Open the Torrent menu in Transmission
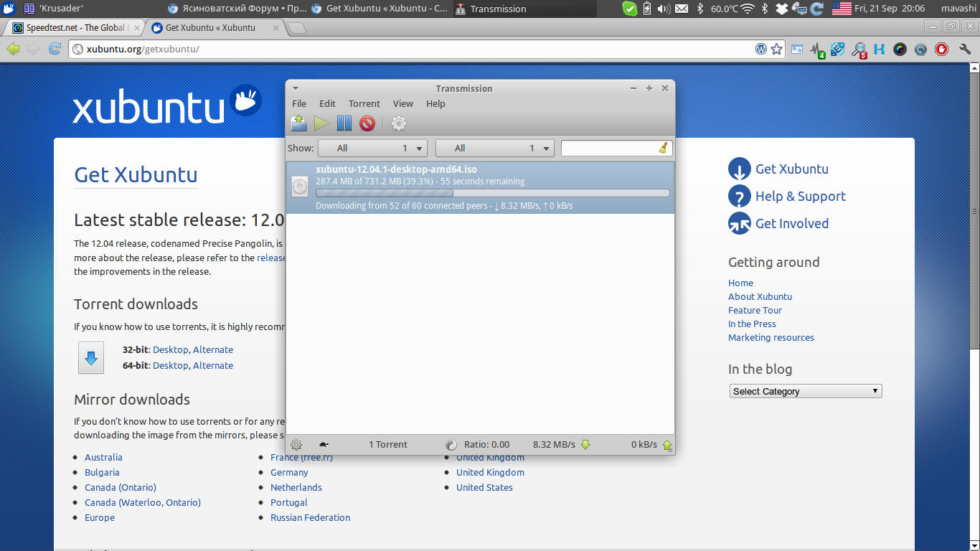Image resolution: width=980 pixels, height=551 pixels. 364,104
